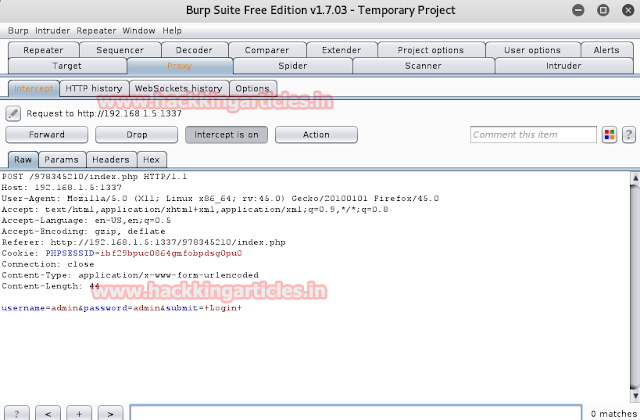Switch to the Intruder tool tab

(x=564, y=66)
